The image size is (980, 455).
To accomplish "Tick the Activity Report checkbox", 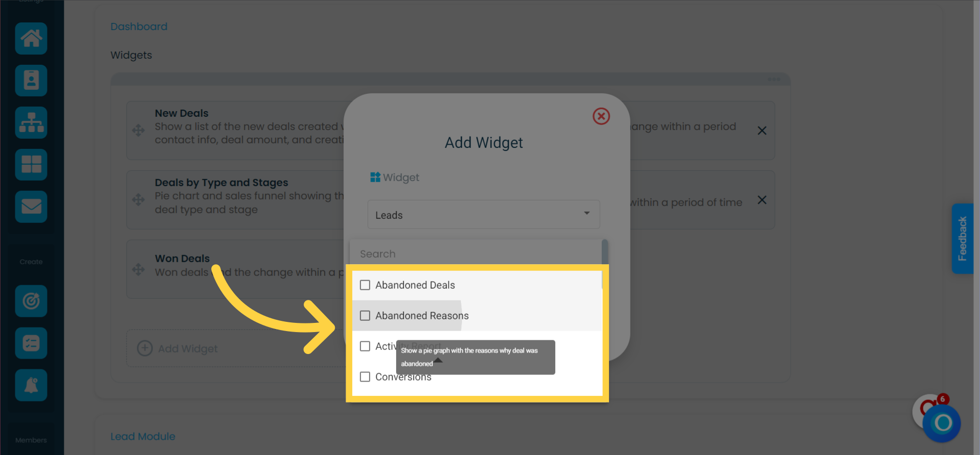I will (x=365, y=346).
